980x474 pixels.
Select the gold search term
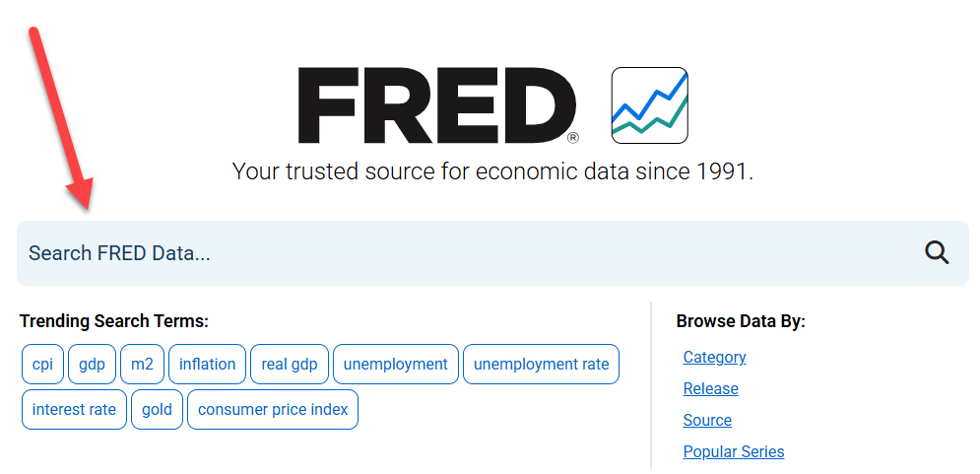[x=157, y=410]
